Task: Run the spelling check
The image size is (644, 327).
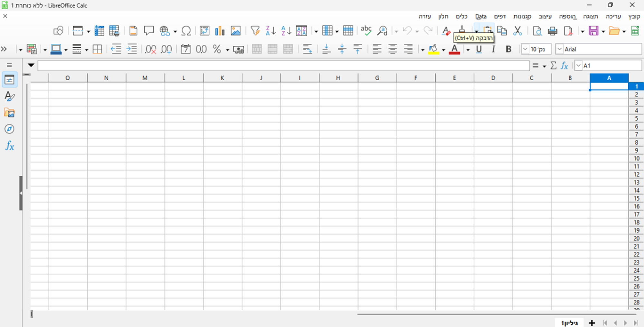Action: (366, 31)
